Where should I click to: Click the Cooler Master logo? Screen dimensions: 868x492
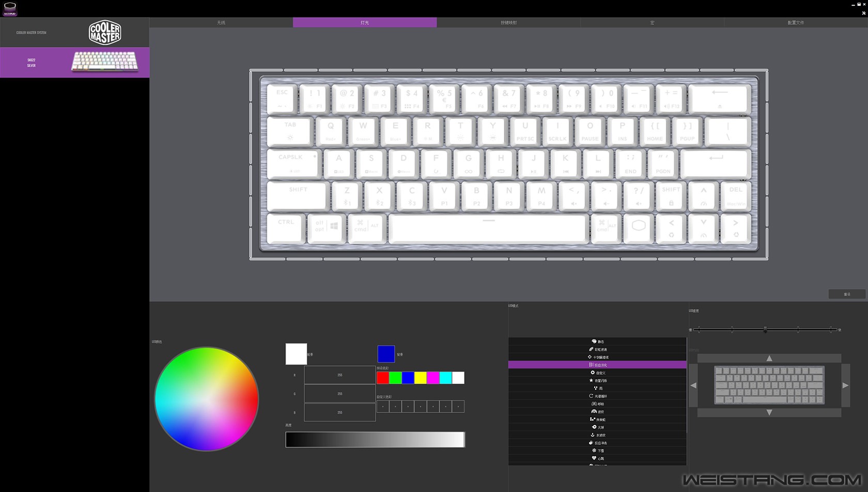point(105,33)
